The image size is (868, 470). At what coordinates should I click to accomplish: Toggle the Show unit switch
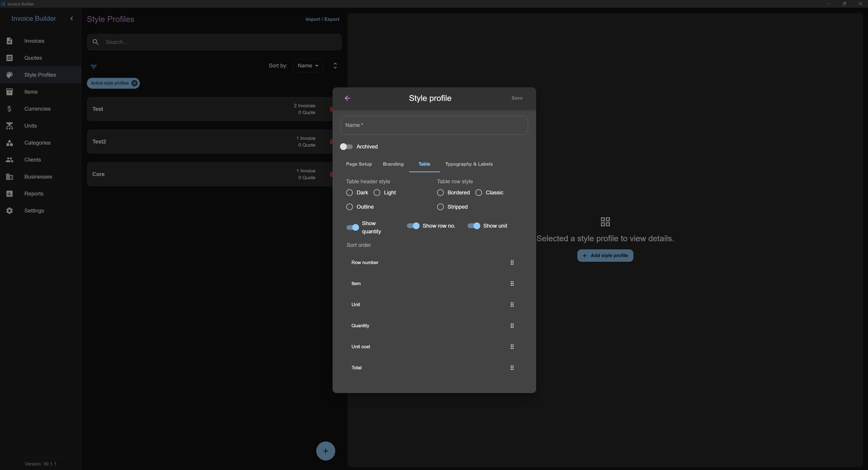474,226
